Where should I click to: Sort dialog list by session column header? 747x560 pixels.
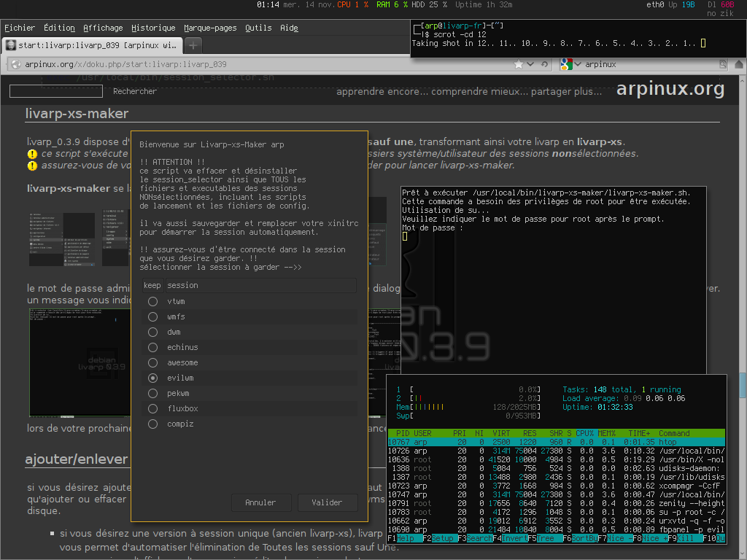point(261,285)
